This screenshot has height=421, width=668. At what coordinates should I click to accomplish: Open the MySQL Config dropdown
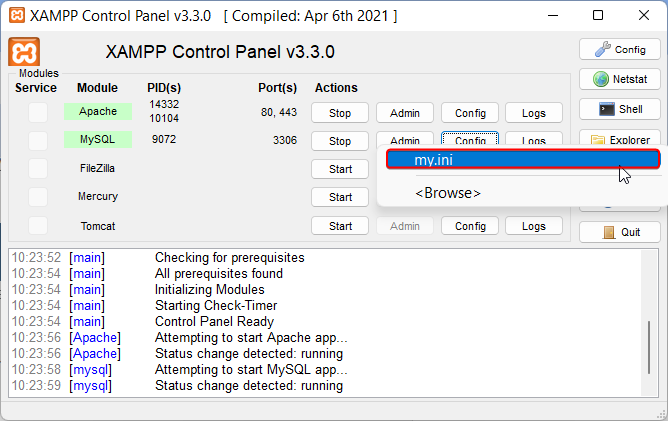coord(470,138)
